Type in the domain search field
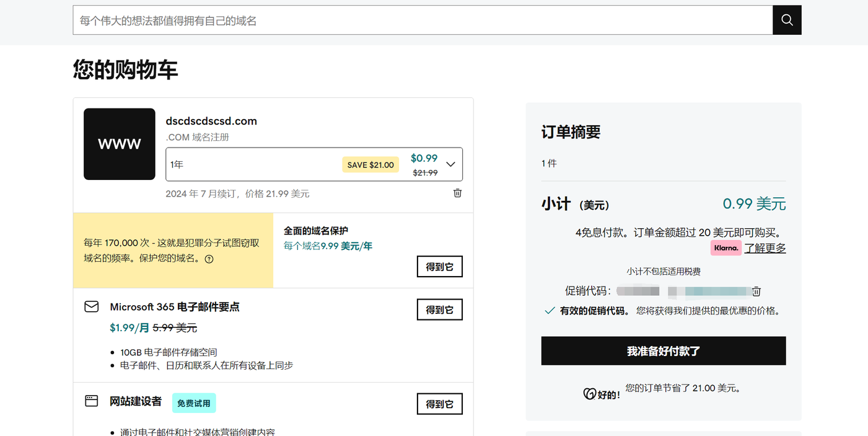Image resolution: width=868 pixels, height=436 pixels. coord(421,20)
